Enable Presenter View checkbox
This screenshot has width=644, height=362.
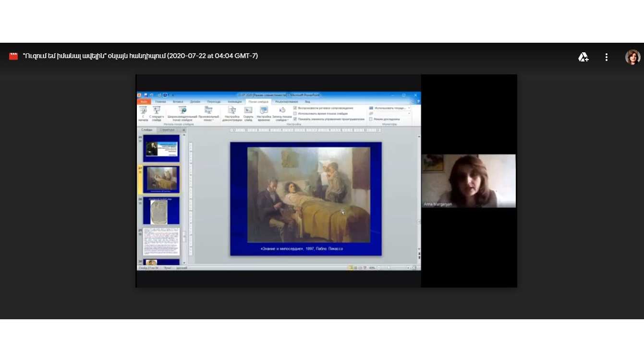click(x=371, y=119)
